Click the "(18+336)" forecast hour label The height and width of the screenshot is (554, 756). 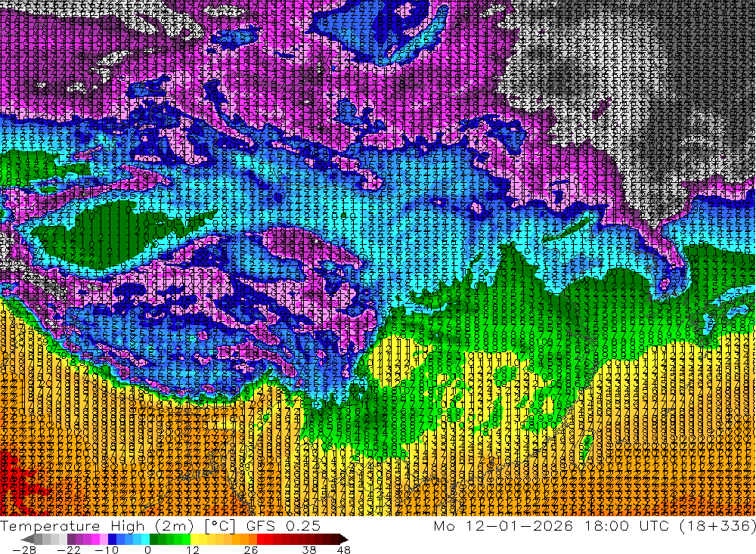click(717, 526)
